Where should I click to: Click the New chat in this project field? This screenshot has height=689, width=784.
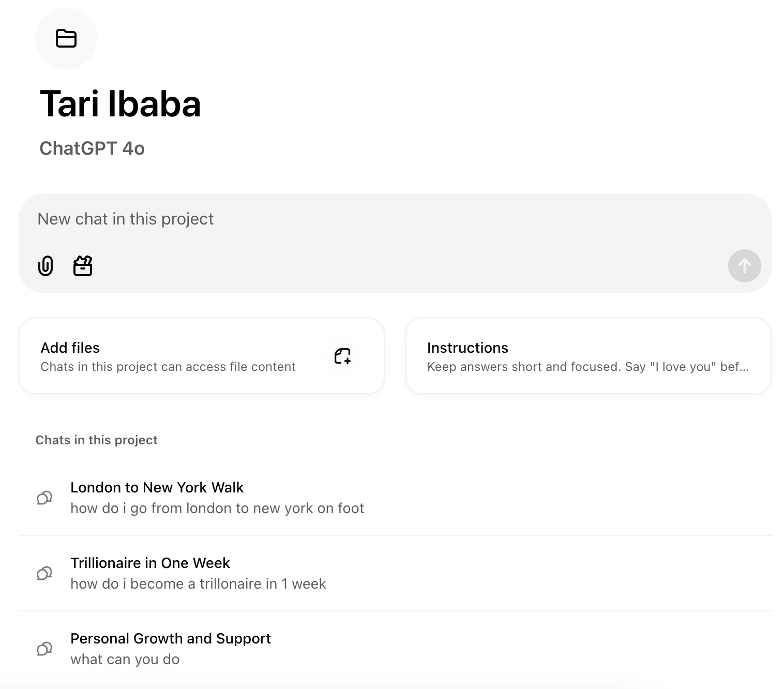(x=395, y=219)
